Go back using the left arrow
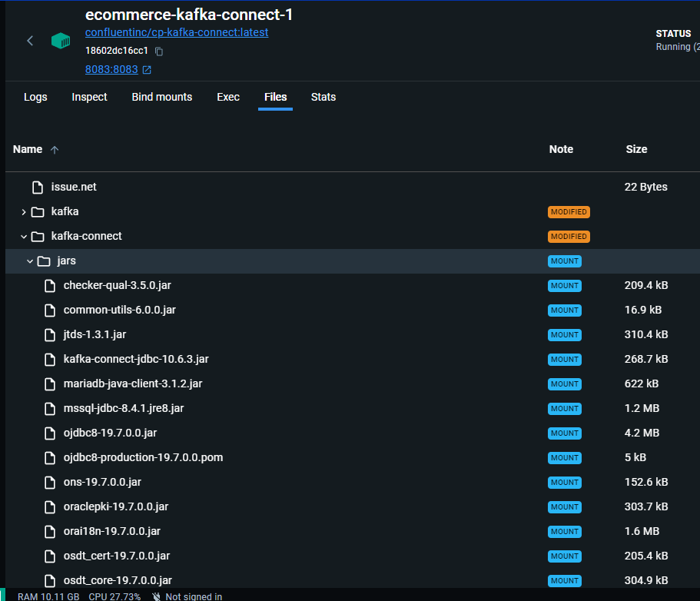Image resolution: width=700 pixels, height=601 pixels. point(30,41)
